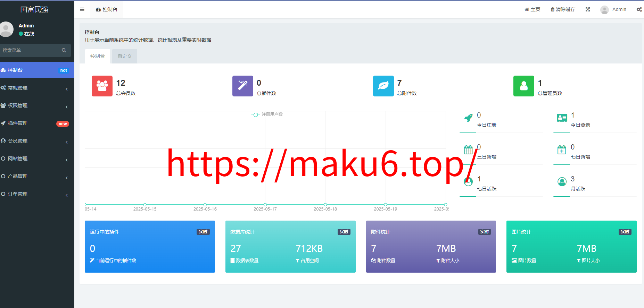Toggle the 注册用户数 chart legend

[x=267, y=114]
